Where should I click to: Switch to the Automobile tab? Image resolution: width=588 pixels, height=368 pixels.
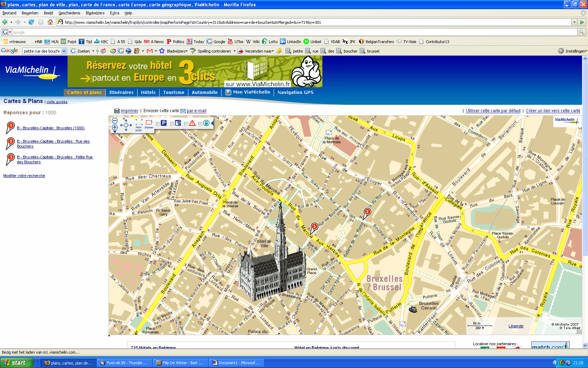[x=205, y=93]
